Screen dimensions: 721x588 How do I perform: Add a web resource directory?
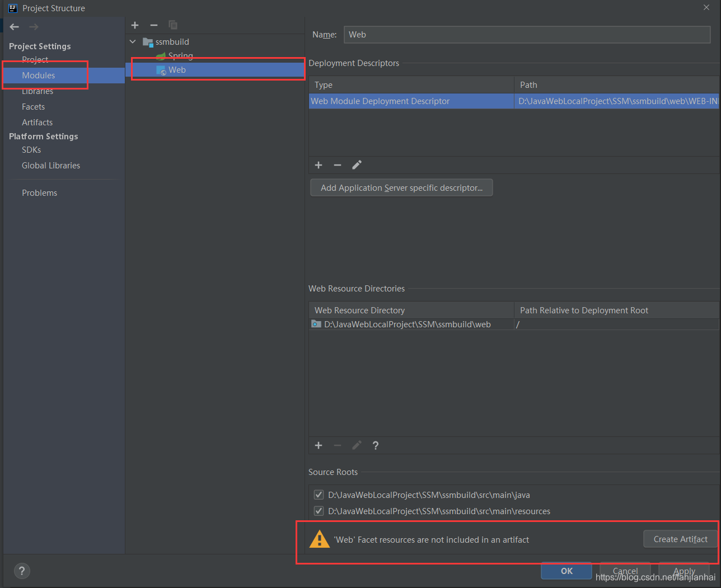(319, 445)
